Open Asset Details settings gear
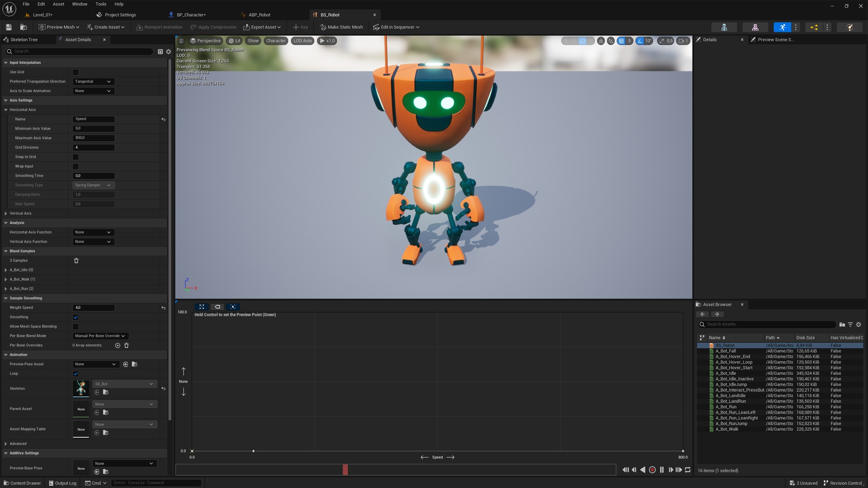Image resolution: width=868 pixels, height=488 pixels. click(x=169, y=52)
